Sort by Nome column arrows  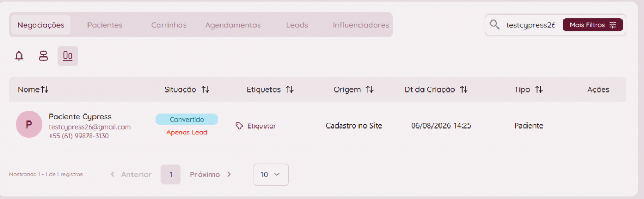click(x=45, y=90)
